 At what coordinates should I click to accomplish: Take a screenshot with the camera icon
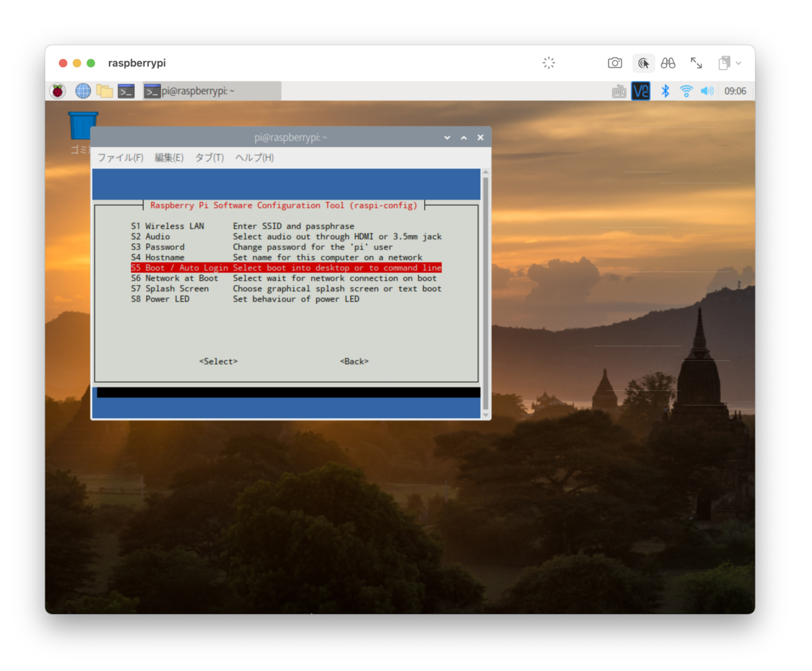point(615,63)
